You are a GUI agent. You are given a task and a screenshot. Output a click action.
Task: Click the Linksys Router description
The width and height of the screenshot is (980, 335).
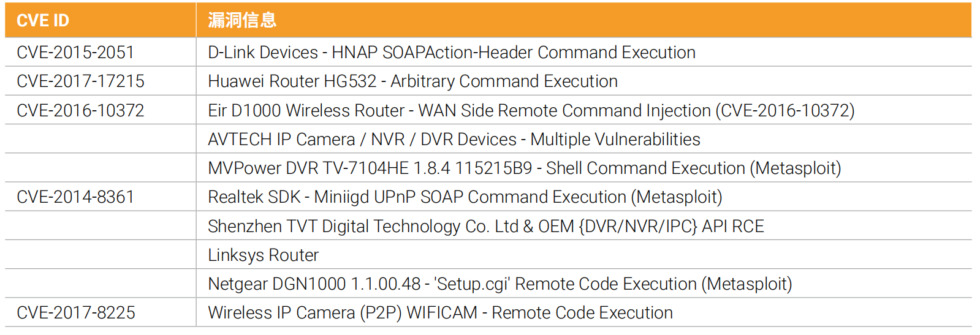[x=264, y=255]
